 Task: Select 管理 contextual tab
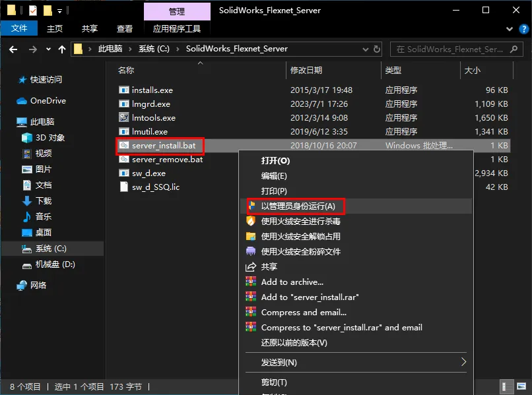(x=177, y=11)
